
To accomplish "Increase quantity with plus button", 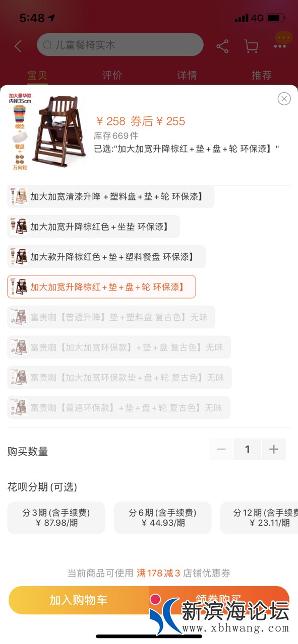I will (x=274, y=449).
